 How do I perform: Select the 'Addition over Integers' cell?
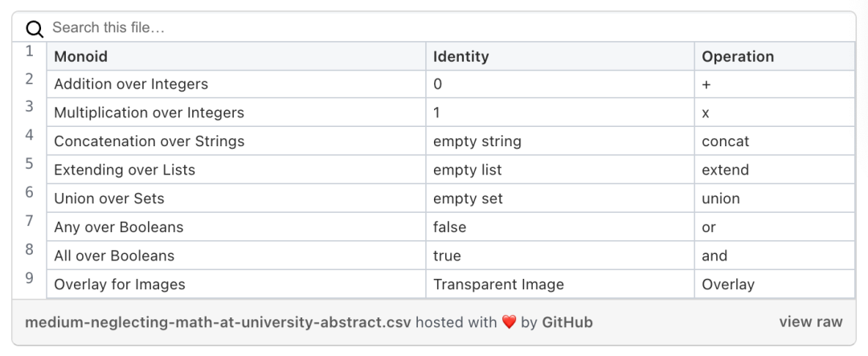[x=131, y=84]
